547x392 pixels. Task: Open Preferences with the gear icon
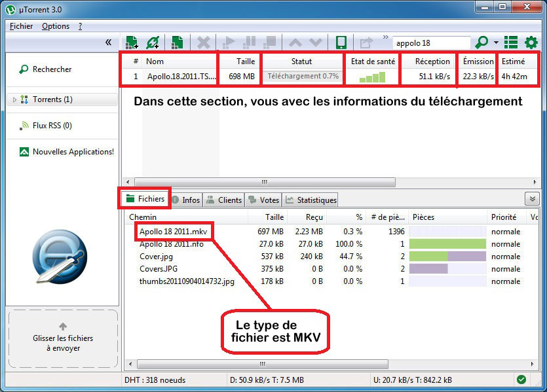(x=531, y=43)
